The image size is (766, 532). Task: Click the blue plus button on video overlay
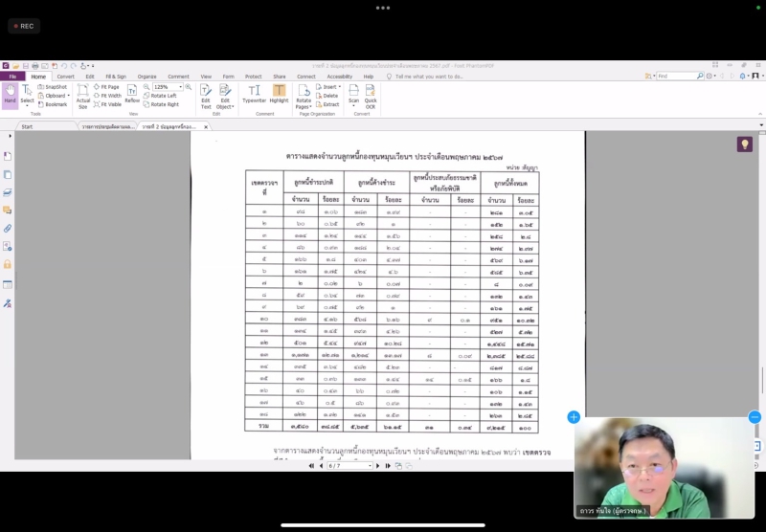[574, 417]
